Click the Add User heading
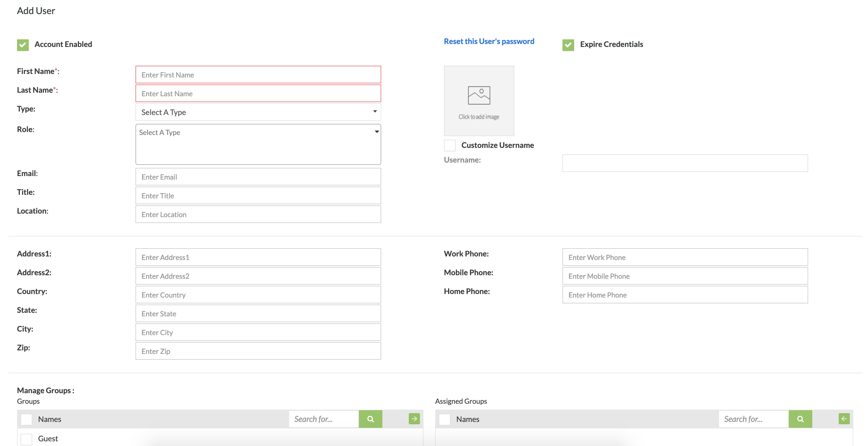This screenshot has width=868, height=446. (x=36, y=11)
